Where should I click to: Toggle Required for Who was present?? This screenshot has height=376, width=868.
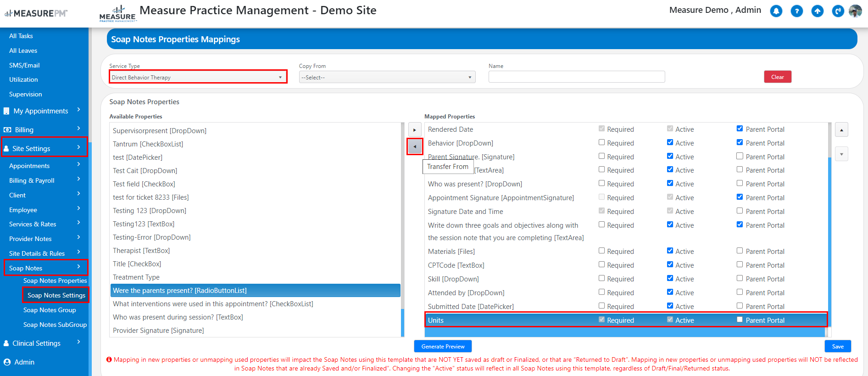coord(601,183)
